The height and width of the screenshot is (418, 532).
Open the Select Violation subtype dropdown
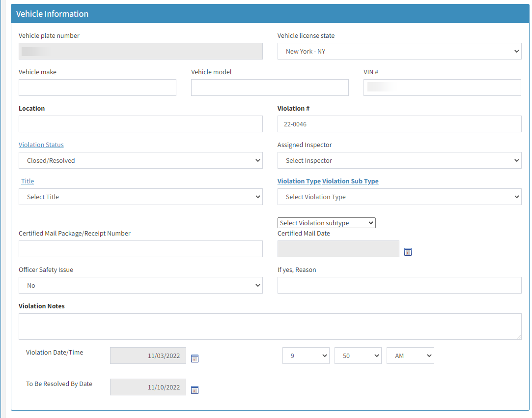tap(326, 223)
